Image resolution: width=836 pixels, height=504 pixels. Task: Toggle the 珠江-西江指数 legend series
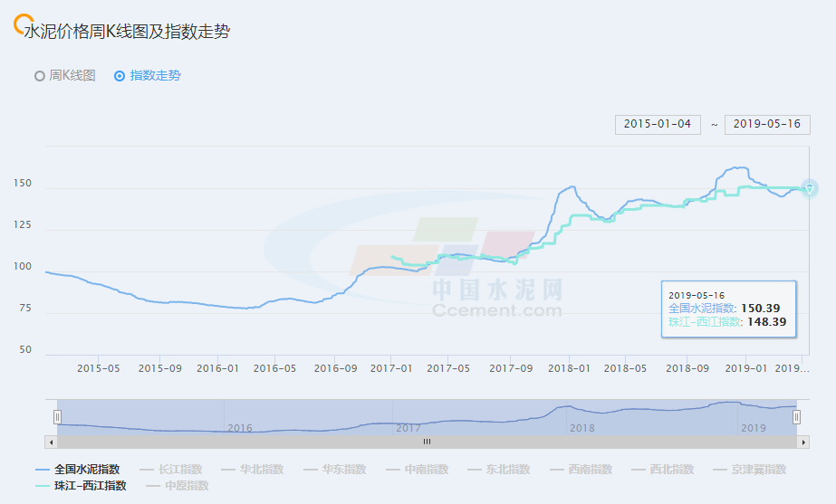click(82, 486)
